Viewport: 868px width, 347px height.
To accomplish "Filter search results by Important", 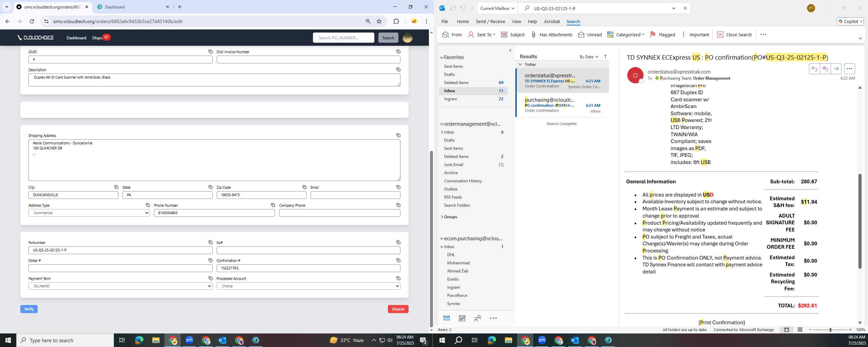I will [x=695, y=35].
